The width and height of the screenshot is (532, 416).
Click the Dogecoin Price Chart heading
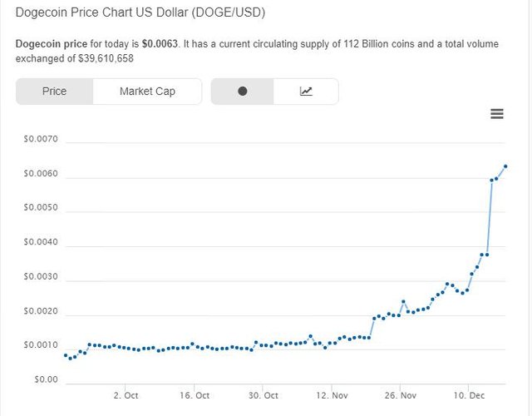(x=146, y=14)
